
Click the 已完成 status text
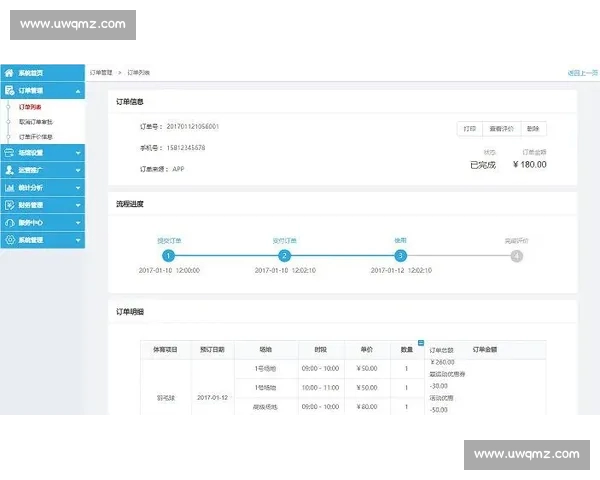point(483,165)
